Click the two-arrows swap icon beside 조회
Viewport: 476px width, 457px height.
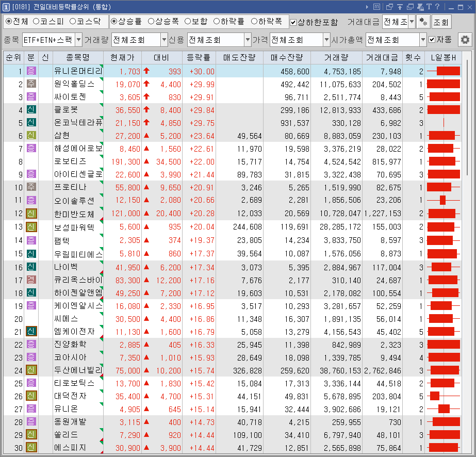pos(423,22)
